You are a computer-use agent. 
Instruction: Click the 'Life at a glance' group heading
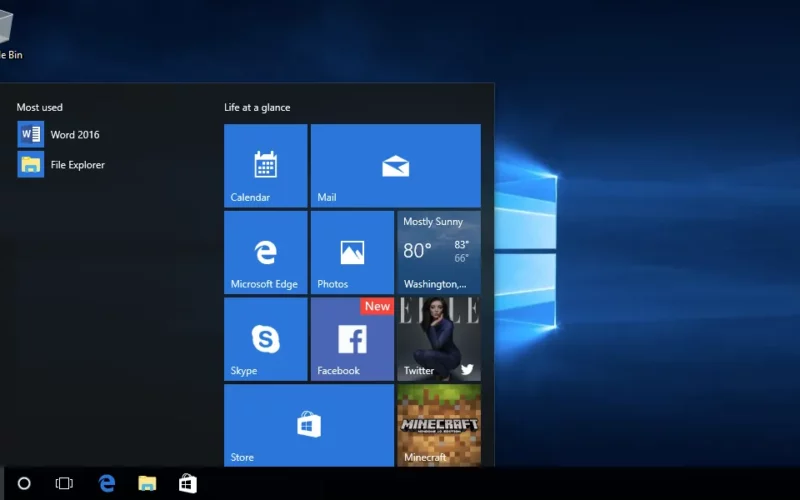[257, 108]
